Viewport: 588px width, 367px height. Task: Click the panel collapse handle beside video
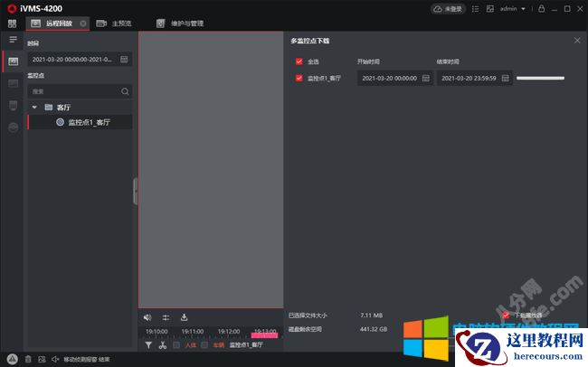point(136,192)
